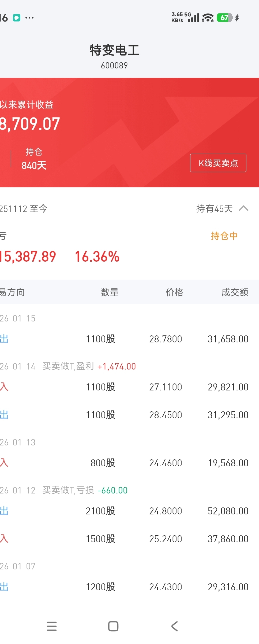Select the 数量 column header
The width and height of the screenshot is (259, 644).
pos(110,292)
